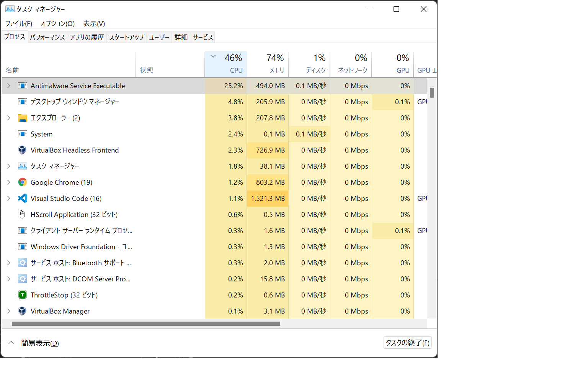Click the 803.2 MB memory cell
The height and width of the screenshot is (368, 588).
click(x=268, y=182)
